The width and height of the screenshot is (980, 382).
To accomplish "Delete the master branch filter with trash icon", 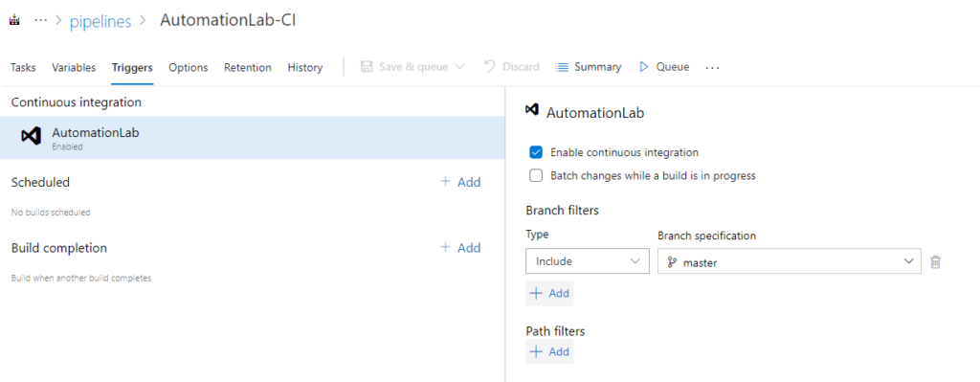I will coord(936,262).
